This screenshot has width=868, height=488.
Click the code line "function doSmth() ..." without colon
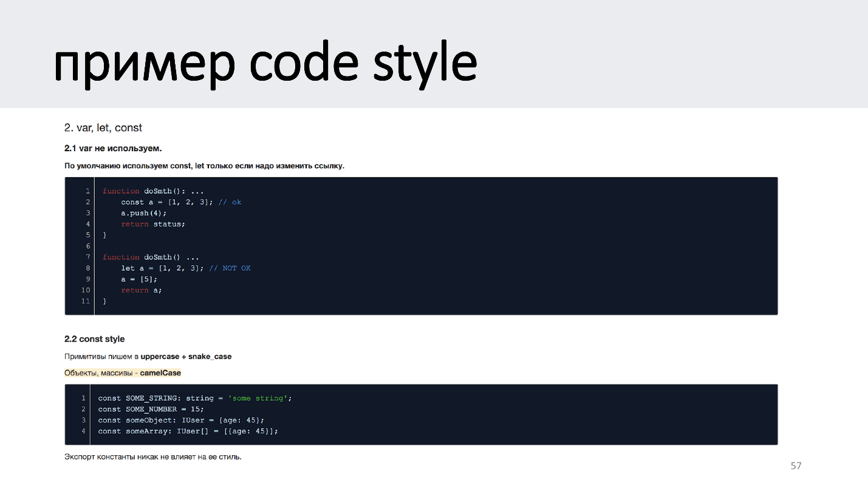(x=151, y=257)
